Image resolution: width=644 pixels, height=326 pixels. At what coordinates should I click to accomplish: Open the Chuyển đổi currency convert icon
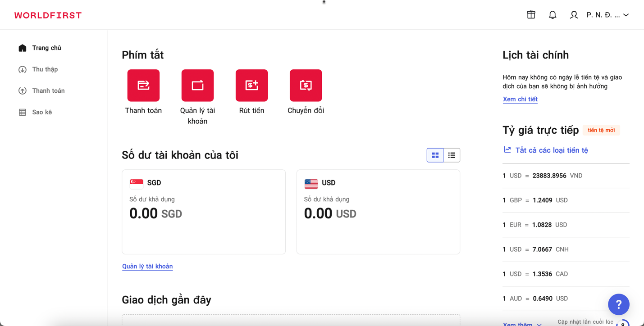coord(306,86)
